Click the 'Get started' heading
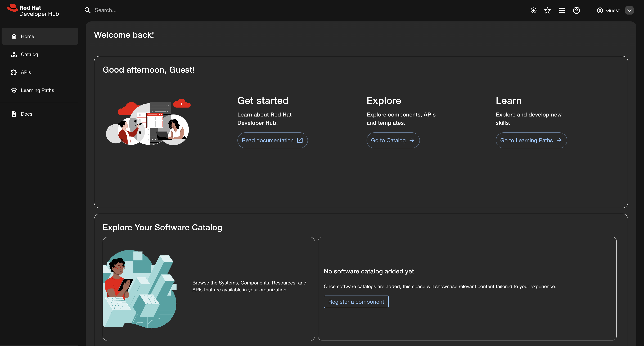This screenshot has width=644, height=346. click(263, 101)
